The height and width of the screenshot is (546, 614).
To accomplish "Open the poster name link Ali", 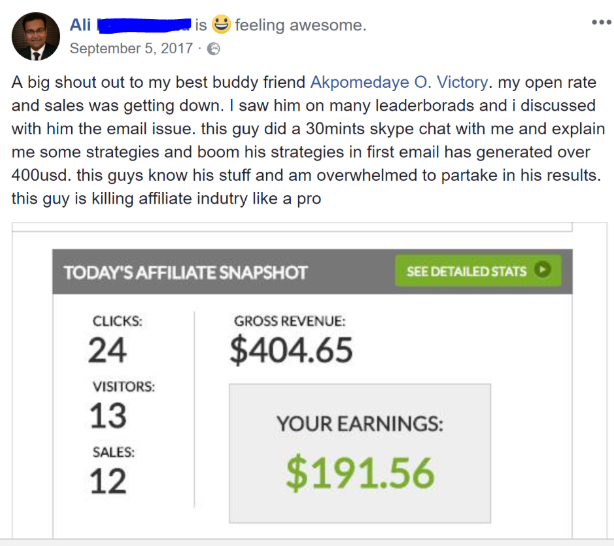I will 80,25.
